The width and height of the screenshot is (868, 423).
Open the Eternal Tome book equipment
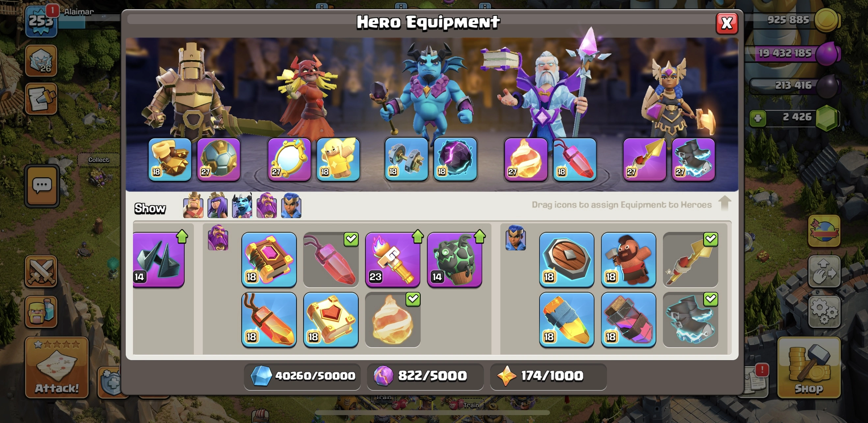[269, 260]
